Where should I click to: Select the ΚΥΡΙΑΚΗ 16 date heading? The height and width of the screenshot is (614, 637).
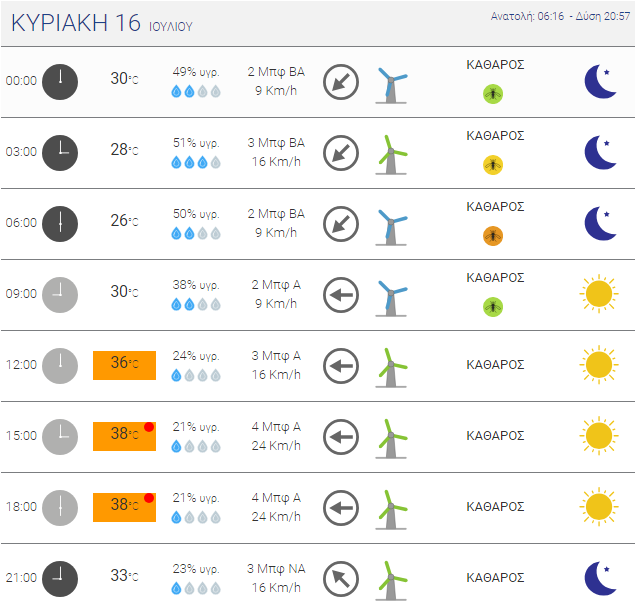click(102, 23)
